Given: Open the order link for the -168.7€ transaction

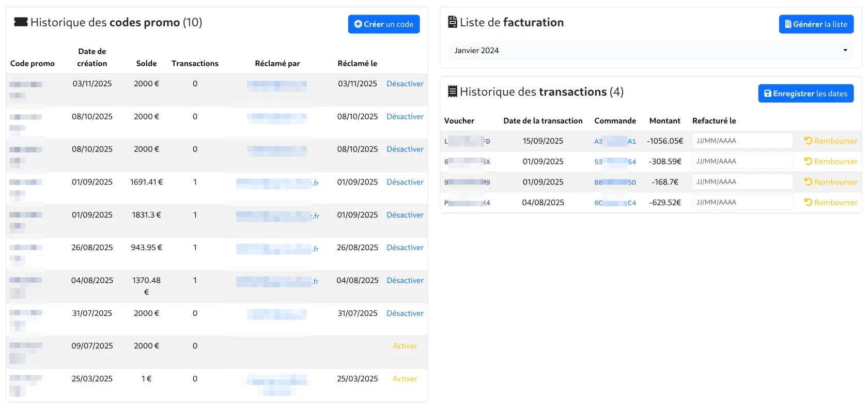Looking at the screenshot, I should point(615,183).
